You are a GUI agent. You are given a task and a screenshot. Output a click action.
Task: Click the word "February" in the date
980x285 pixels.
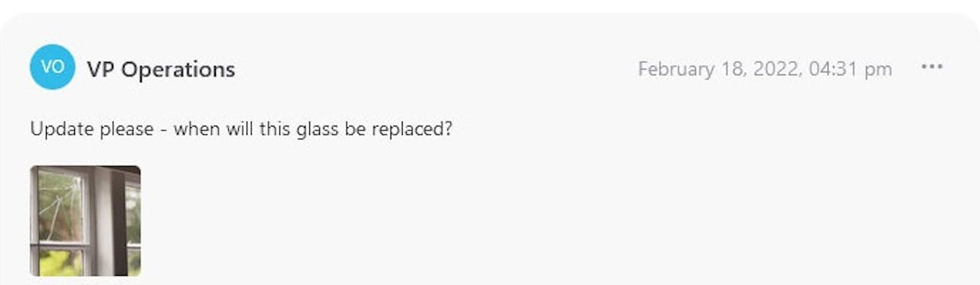tap(676, 69)
